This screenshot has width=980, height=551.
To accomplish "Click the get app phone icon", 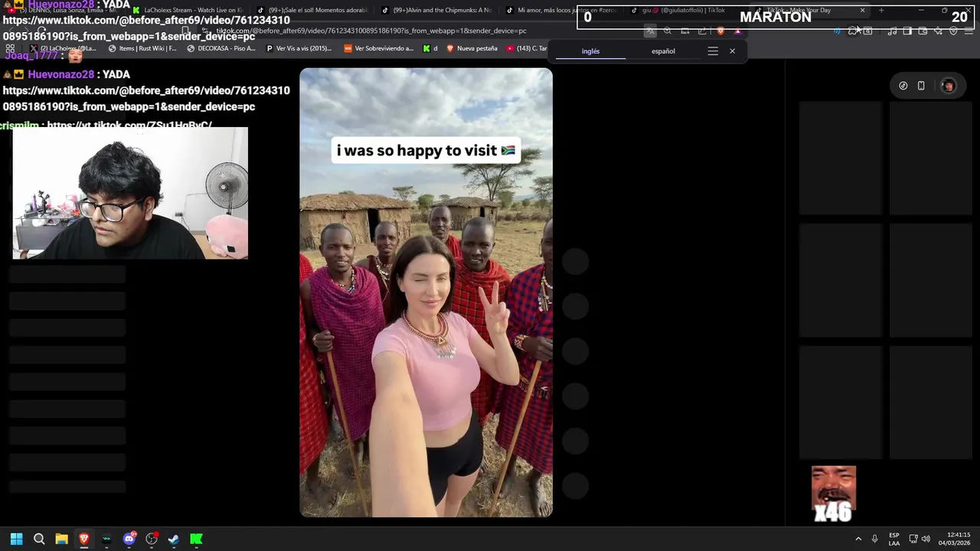I will point(921,86).
